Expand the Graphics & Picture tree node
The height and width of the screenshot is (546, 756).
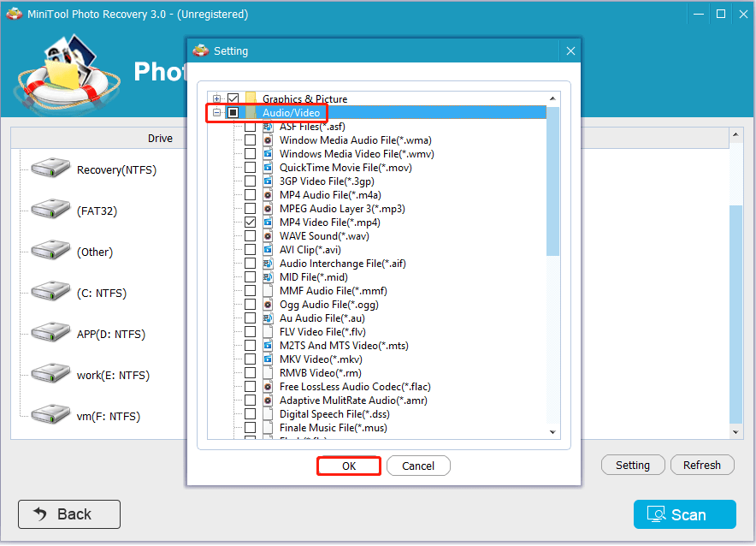pyautogui.click(x=217, y=99)
